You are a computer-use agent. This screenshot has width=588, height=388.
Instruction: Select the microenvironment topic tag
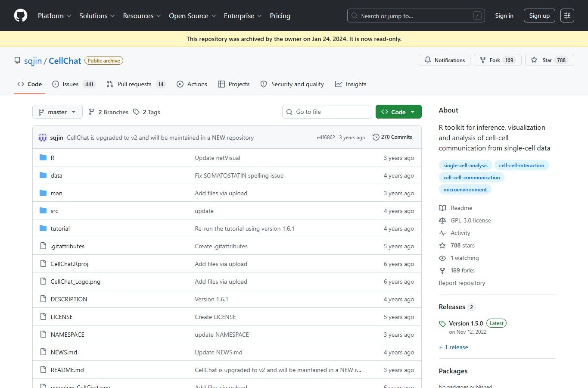click(x=465, y=190)
